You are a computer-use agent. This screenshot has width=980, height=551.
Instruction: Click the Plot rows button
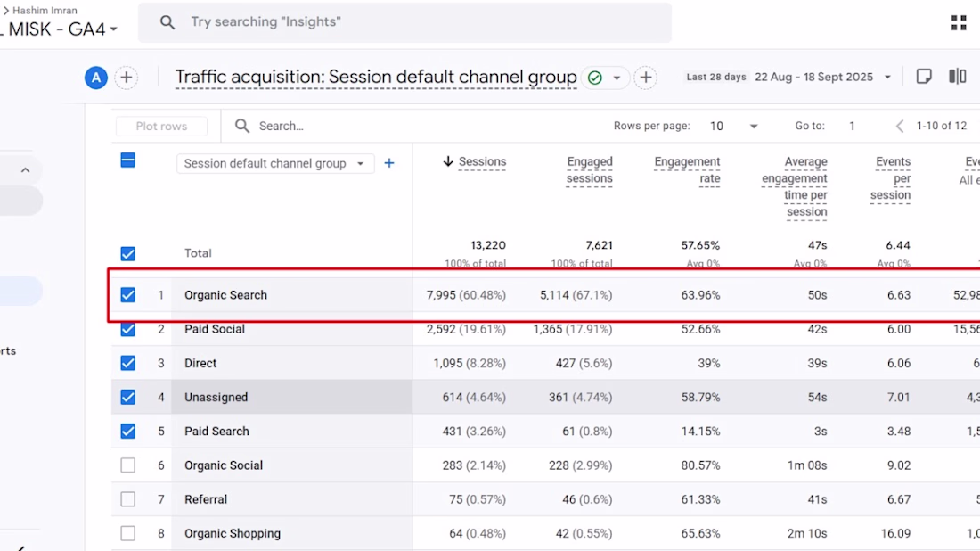click(161, 127)
